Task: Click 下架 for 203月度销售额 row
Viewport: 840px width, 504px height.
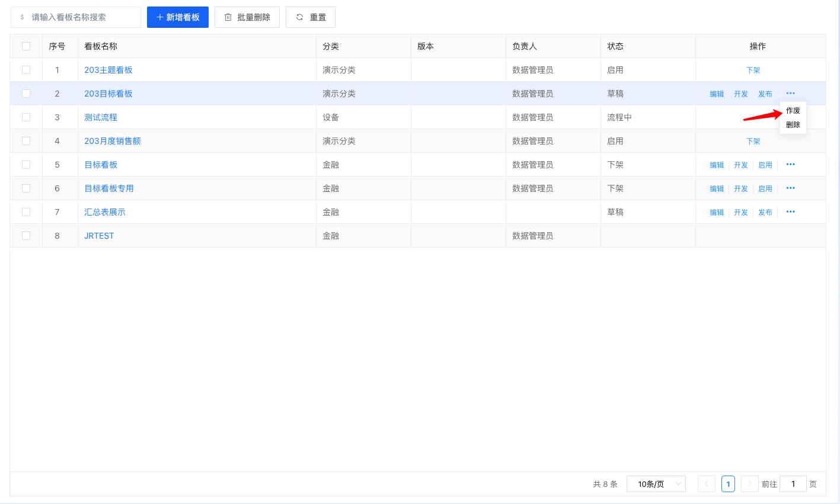Action: (753, 141)
